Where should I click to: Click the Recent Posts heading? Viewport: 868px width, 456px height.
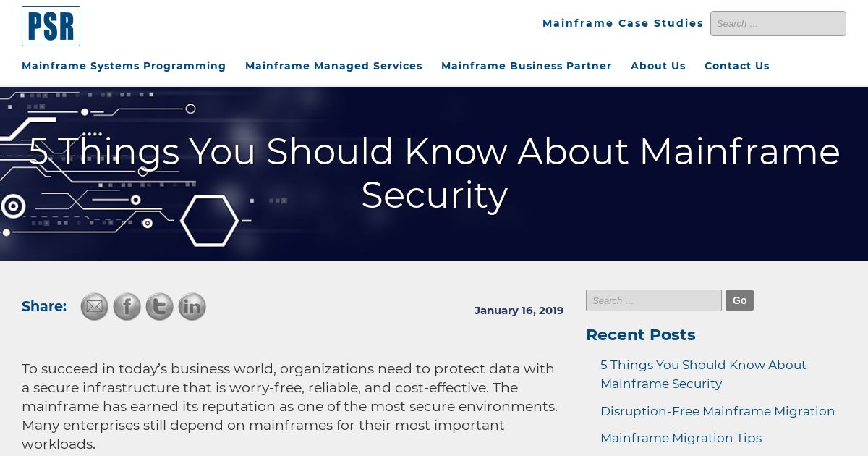pos(640,335)
